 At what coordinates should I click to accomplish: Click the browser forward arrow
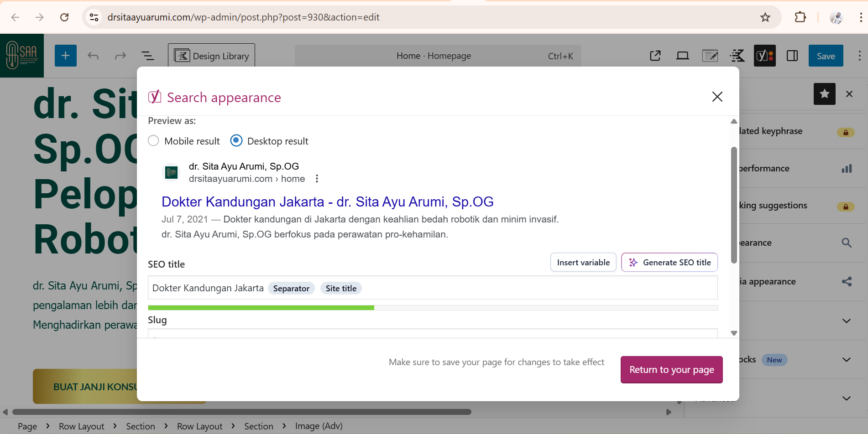click(x=40, y=17)
